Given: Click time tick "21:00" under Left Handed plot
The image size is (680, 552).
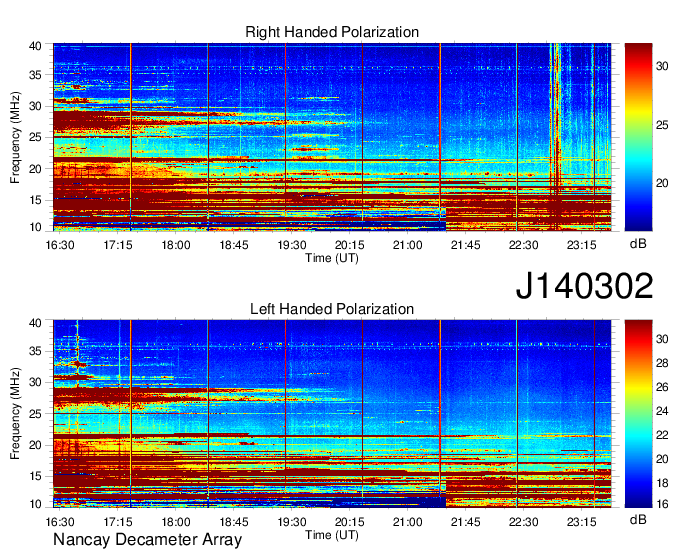Looking at the screenshot, I should pos(408,522).
